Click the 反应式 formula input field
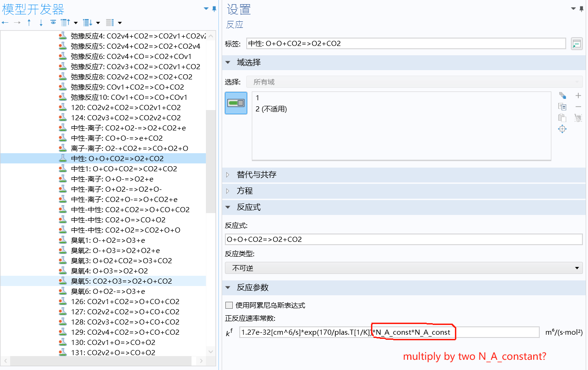 (403, 239)
